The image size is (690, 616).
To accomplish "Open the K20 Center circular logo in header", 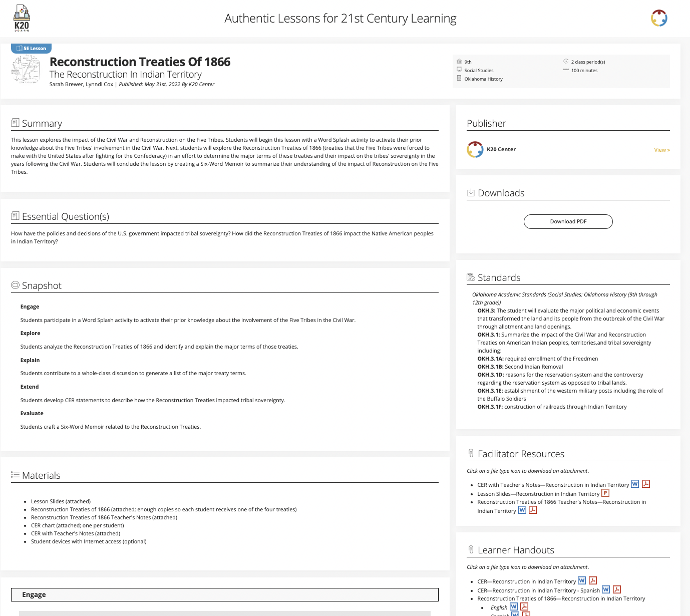I will [x=658, y=19].
